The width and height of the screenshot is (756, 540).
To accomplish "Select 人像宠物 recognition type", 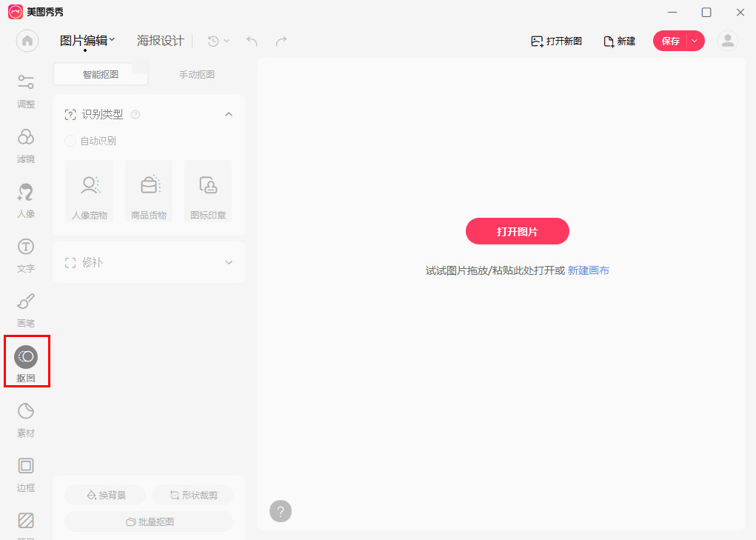I will click(x=90, y=190).
